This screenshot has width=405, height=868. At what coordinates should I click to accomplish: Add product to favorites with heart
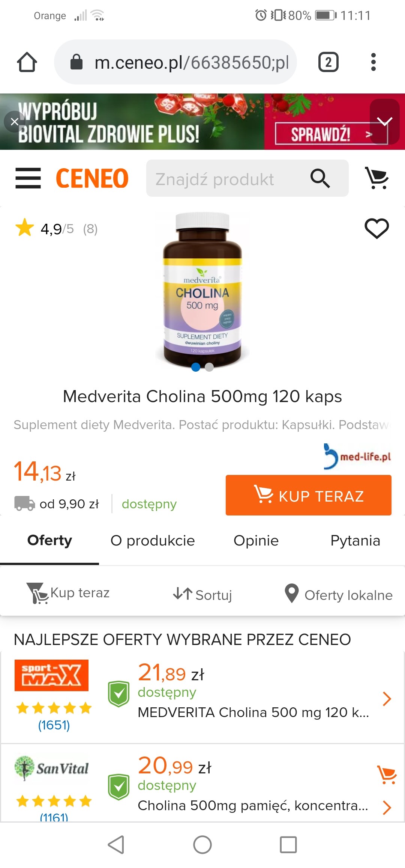[x=376, y=228]
